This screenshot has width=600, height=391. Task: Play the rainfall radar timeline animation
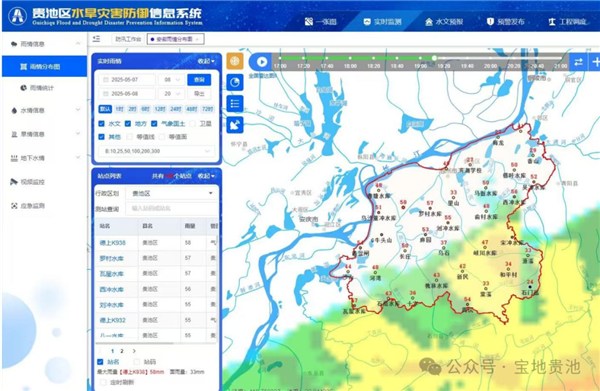click(x=262, y=62)
